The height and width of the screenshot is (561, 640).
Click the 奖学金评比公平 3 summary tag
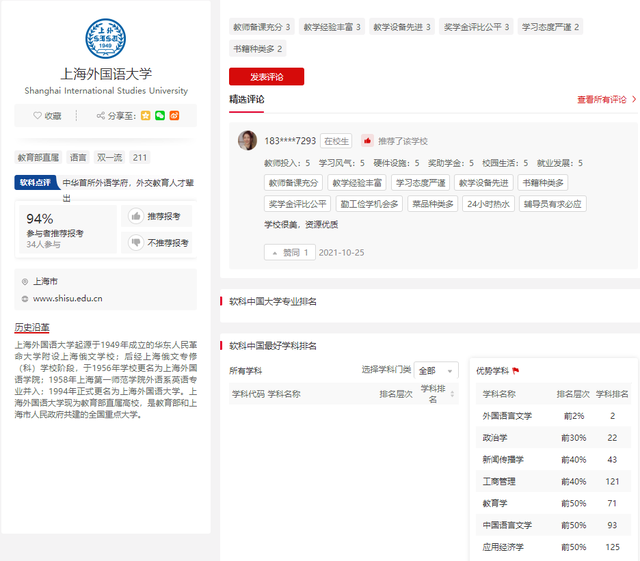476,27
